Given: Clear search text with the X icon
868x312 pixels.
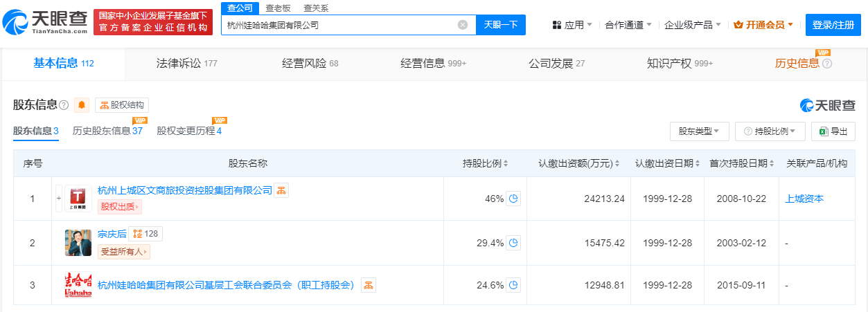Looking at the screenshot, I should coord(463,25).
